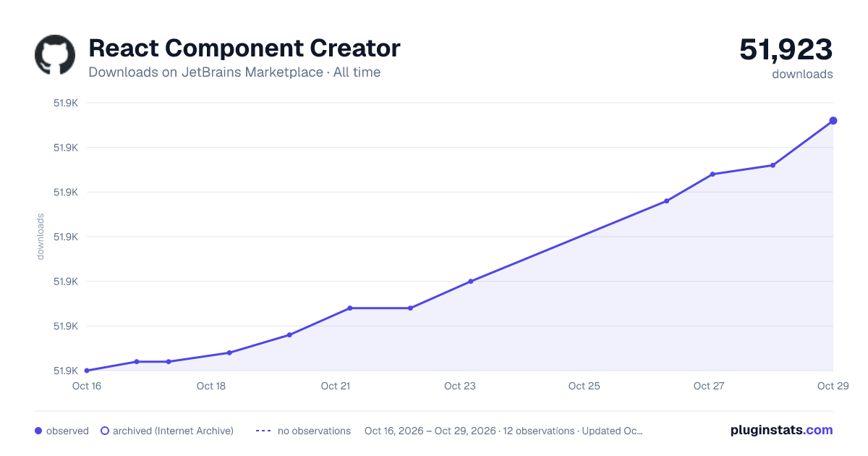Click the Oct 18 axis label
This screenshot has width=868, height=456.
[211, 386]
